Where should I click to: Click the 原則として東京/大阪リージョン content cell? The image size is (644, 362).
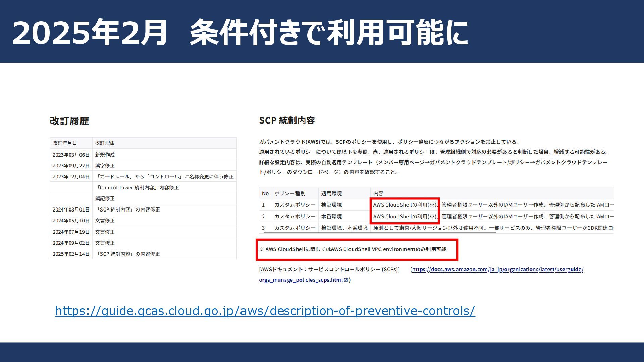pos(492,228)
